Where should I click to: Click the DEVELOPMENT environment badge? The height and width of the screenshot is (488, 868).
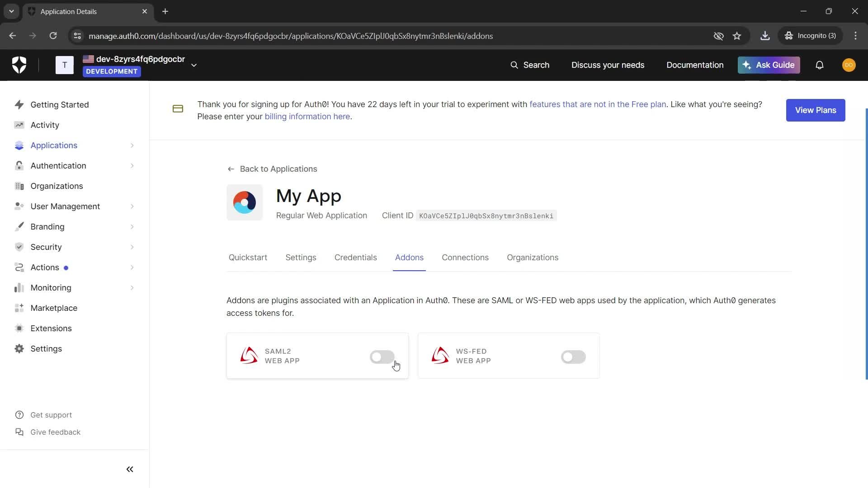coord(112,71)
